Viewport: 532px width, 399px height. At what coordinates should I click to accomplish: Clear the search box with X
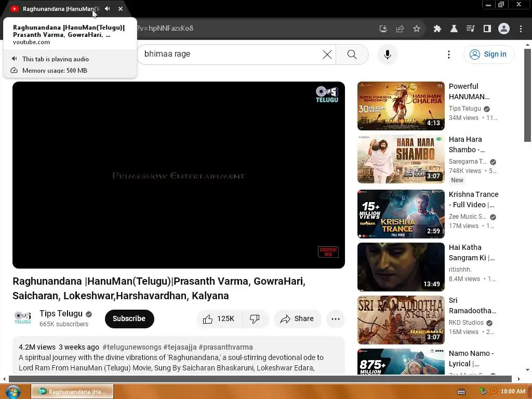point(327,54)
